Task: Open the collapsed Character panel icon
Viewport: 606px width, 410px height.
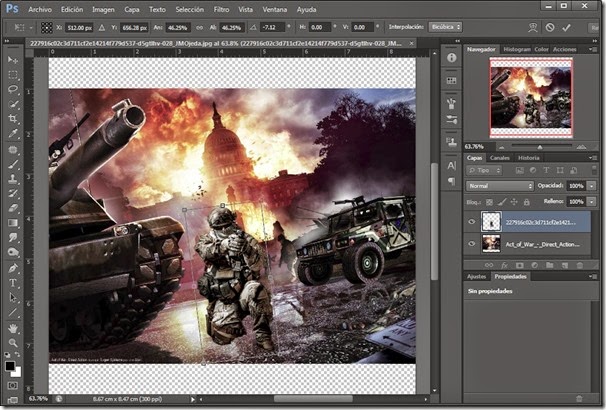Action: click(x=451, y=166)
